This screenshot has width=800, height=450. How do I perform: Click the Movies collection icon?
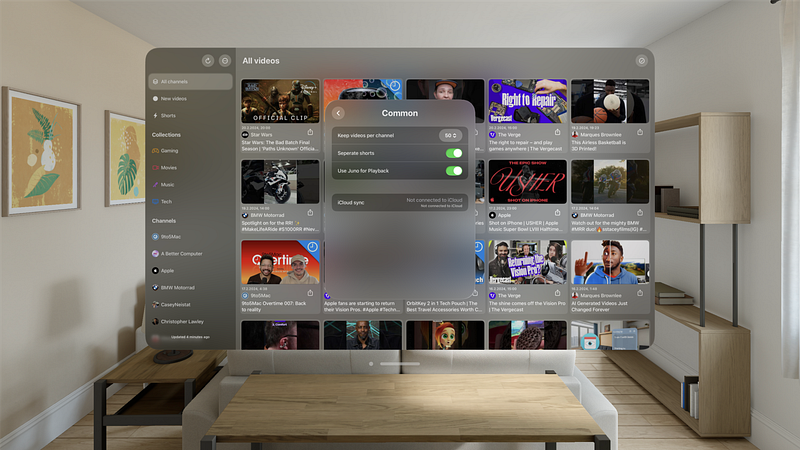coord(155,167)
